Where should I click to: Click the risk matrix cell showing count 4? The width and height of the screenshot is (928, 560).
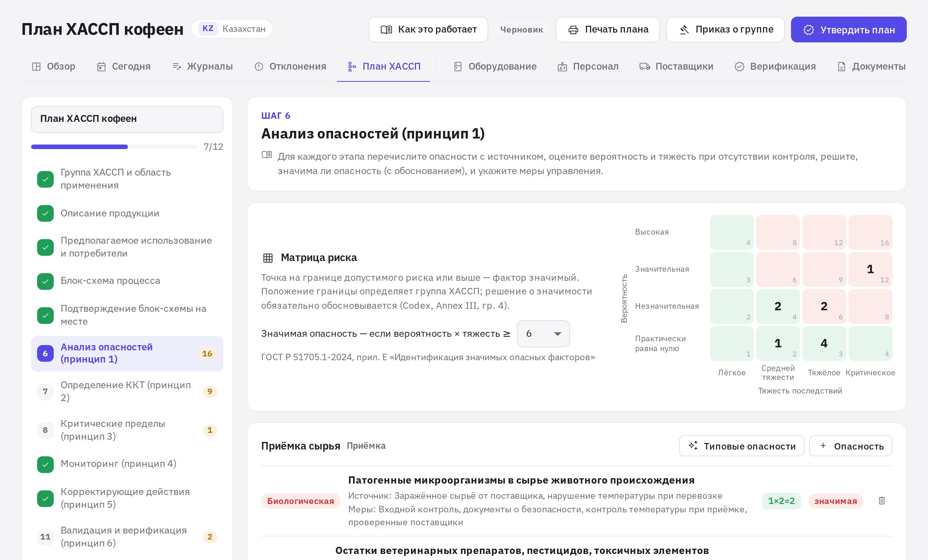(824, 344)
